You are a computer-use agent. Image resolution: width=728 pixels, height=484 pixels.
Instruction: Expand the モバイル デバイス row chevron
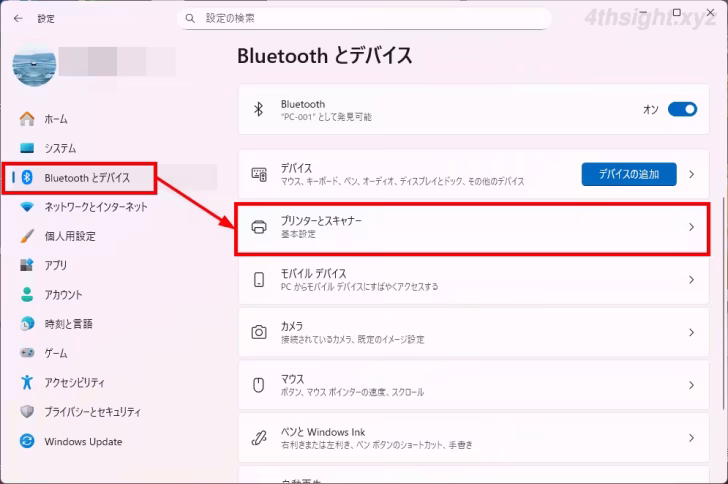coord(691,280)
